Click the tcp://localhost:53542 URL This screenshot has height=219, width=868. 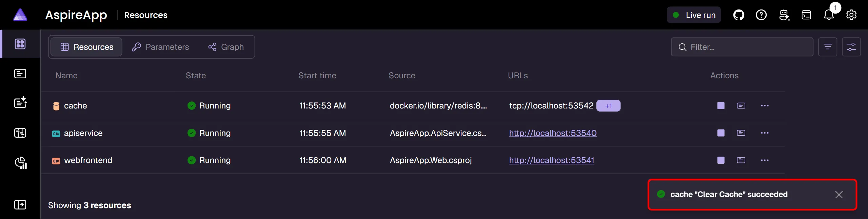(551, 106)
